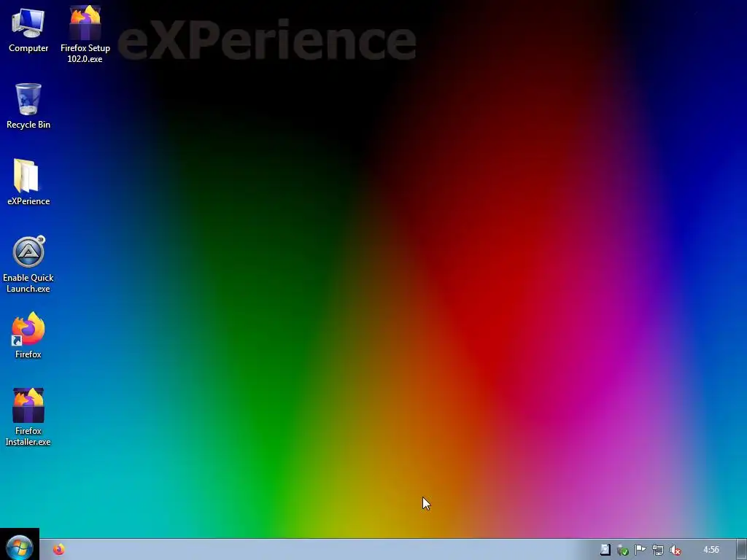
Task: Click the "Enable Quick Launch.exe" label text
Action: [28, 283]
